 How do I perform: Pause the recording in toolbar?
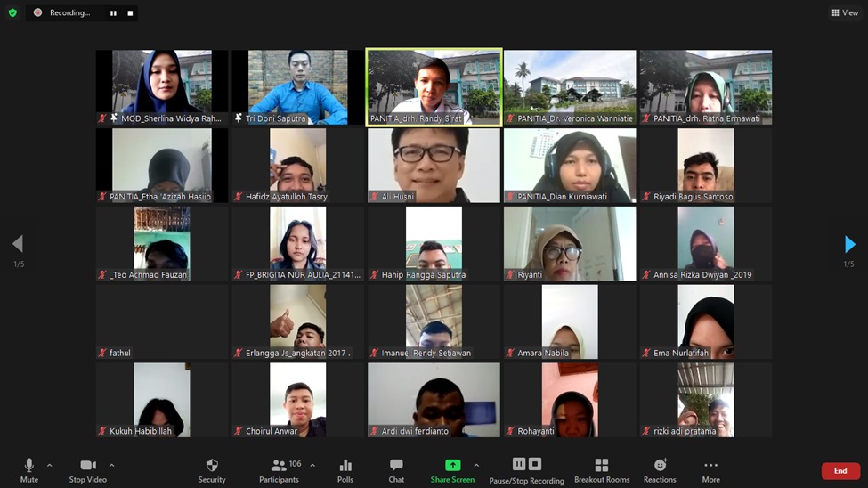tap(519, 464)
